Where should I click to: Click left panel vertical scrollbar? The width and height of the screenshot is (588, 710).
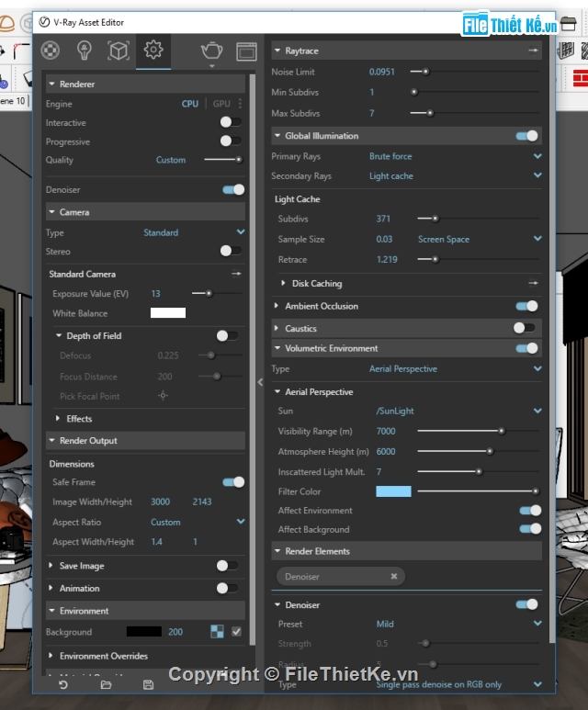click(253, 359)
